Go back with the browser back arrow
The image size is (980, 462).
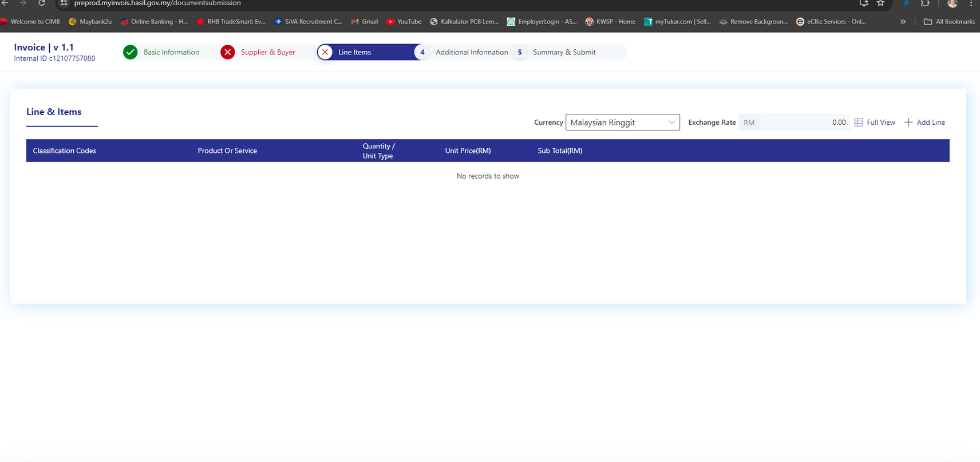5,3
